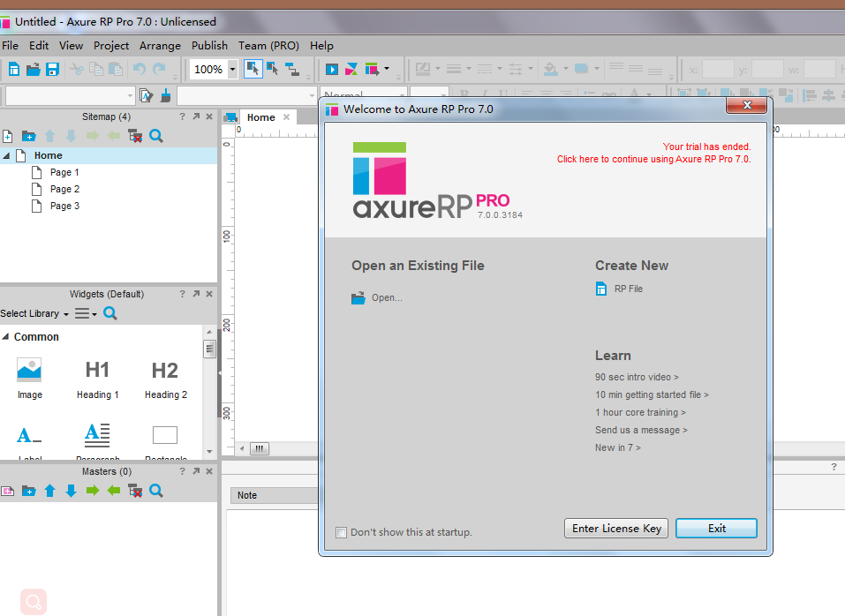Image resolution: width=845 pixels, height=616 pixels.
Task: Collapse the Common widgets section
Action: click(x=7, y=336)
